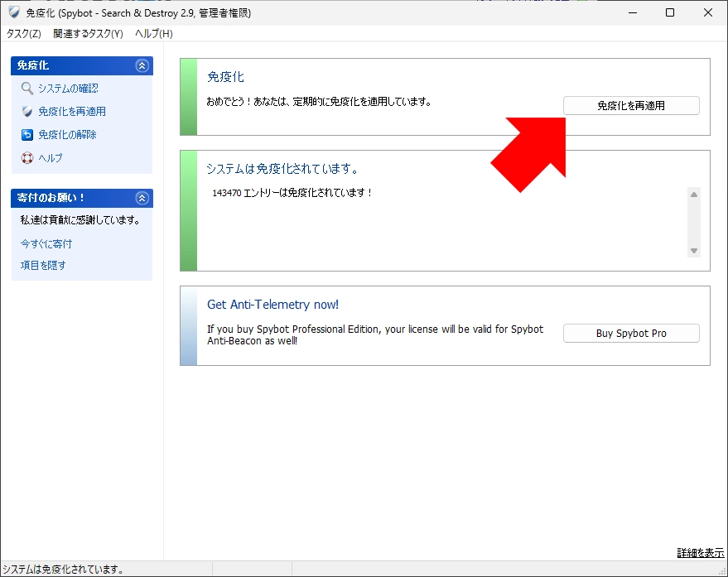The width and height of the screenshot is (728, 577).
Task: Click the 今すぐに寄付 link
Action: 46,243
